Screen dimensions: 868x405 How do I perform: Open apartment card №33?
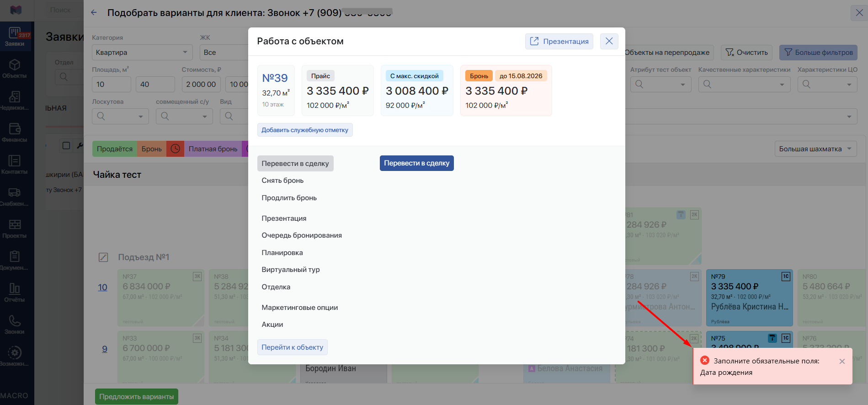pyautogui.click(x=160, y=357)
